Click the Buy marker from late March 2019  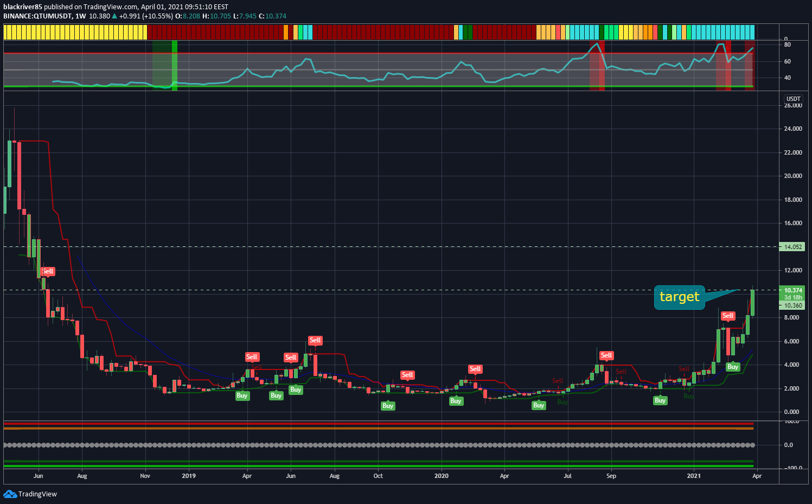(242, 395)
